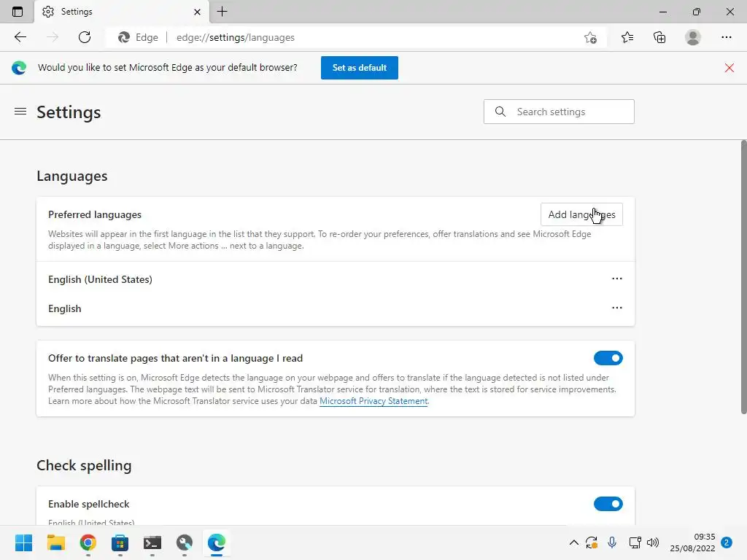Refresh the current page
This screenshot has height=560, width=747.
point(85,37)
